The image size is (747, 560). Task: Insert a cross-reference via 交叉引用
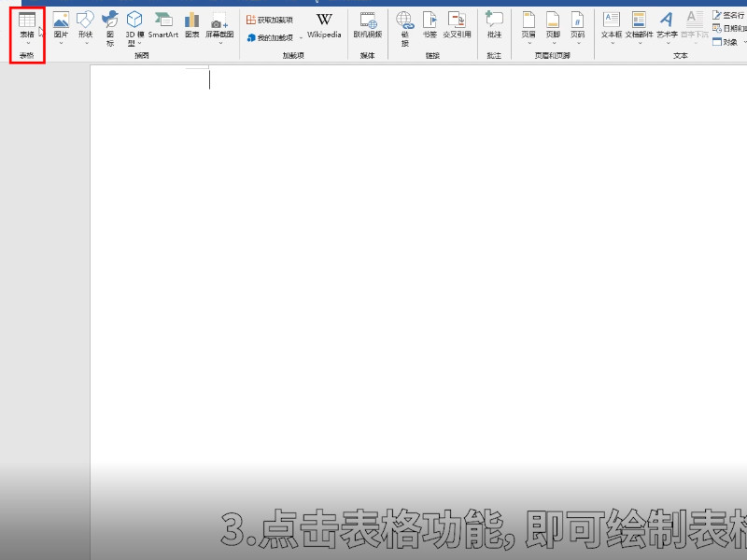click(x=457, y=25)
